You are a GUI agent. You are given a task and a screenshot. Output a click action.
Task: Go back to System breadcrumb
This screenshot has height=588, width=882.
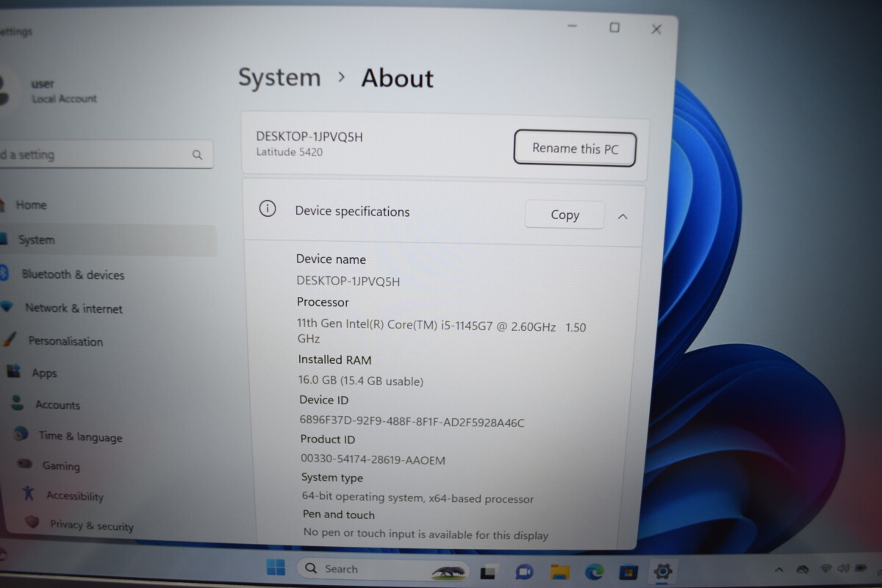click(279, 78)
